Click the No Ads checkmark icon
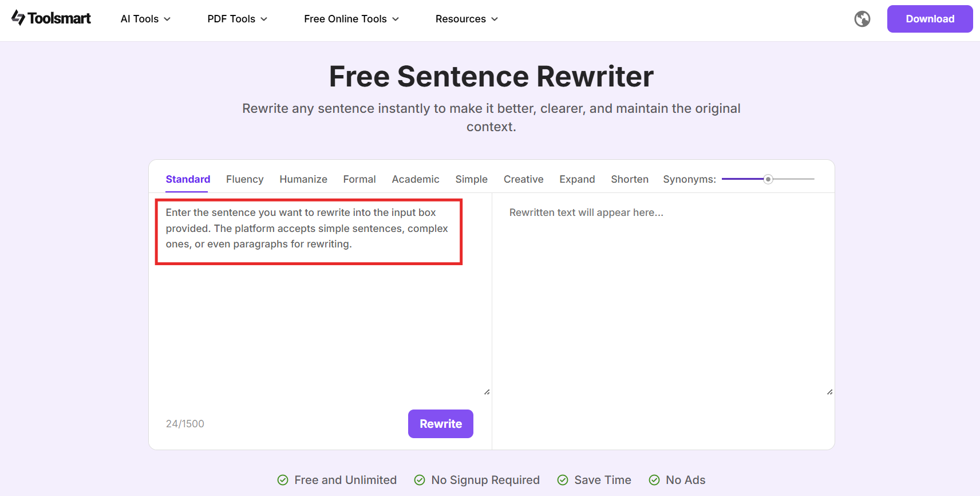Screen dimensions: 980x496 point(654,480)
